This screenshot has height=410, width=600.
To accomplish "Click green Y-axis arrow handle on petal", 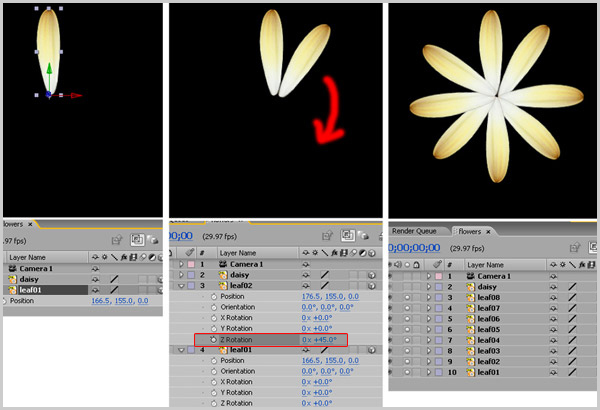I will [49, 69].
